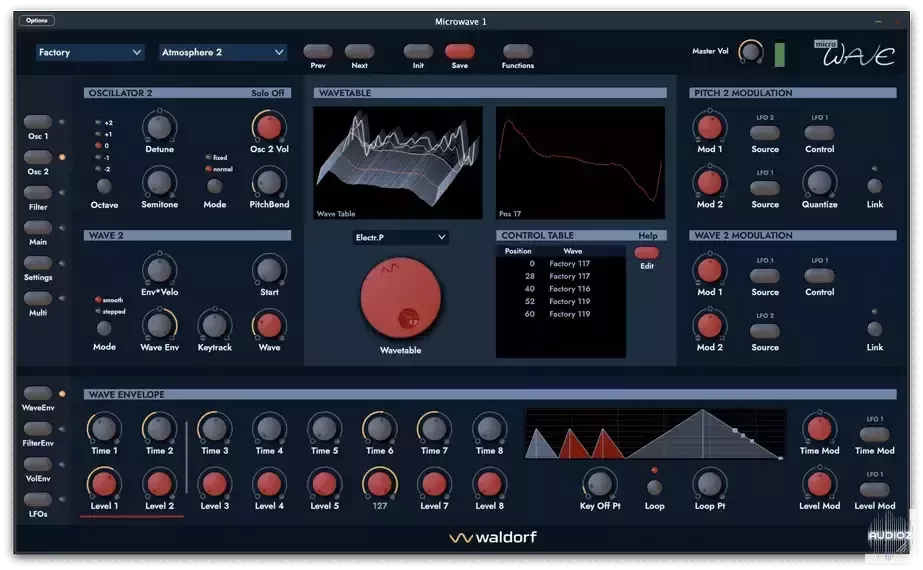Screen dimensions: 923x570
Task: Click the red Wave knob
Action: (269, 325)
